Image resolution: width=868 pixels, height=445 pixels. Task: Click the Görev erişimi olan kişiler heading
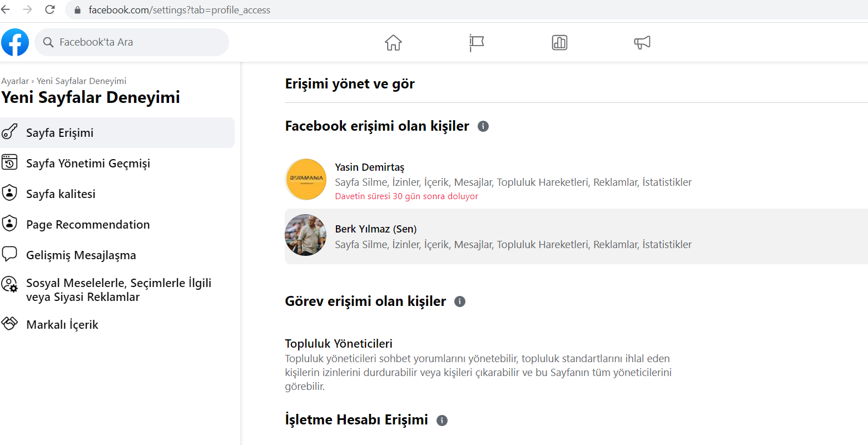(x=365, y=301)
